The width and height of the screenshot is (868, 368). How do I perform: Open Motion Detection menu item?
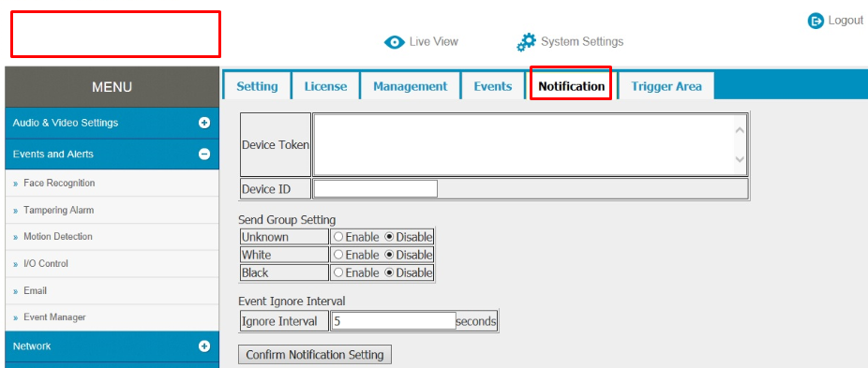pos(58,237)
